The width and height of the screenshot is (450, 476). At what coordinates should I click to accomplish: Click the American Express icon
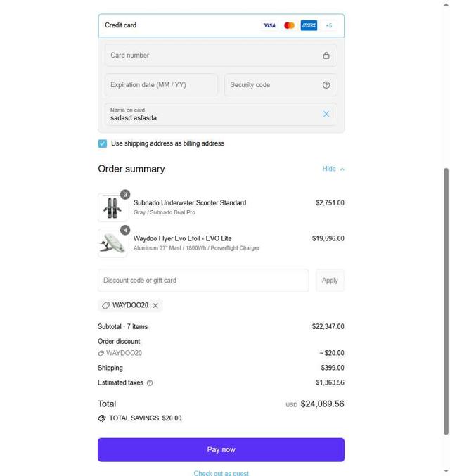click(309, 25)
